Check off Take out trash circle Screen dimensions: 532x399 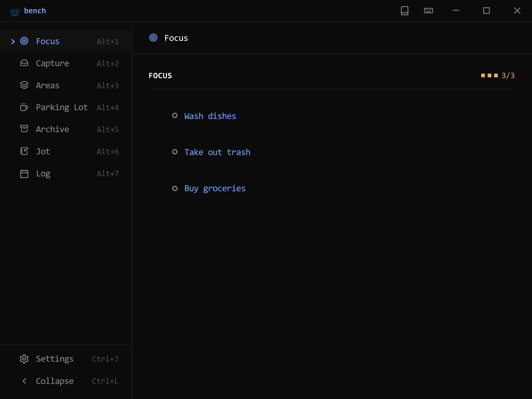[x=175, y=152]
